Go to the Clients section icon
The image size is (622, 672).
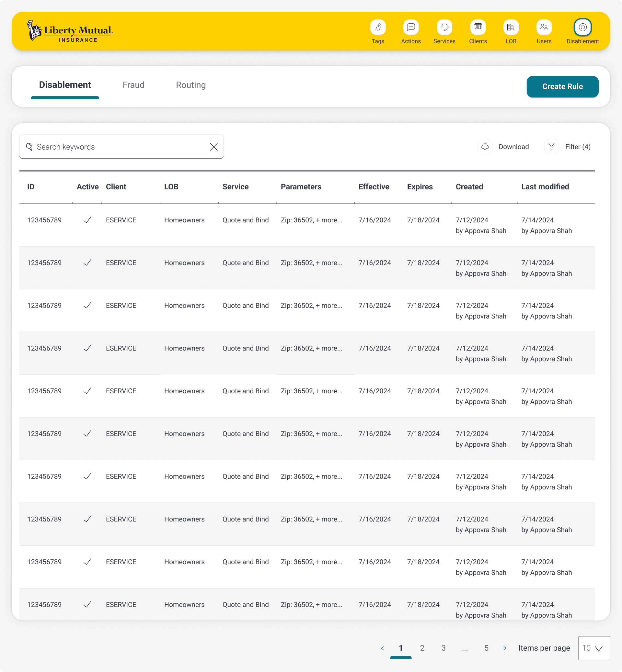478,27
